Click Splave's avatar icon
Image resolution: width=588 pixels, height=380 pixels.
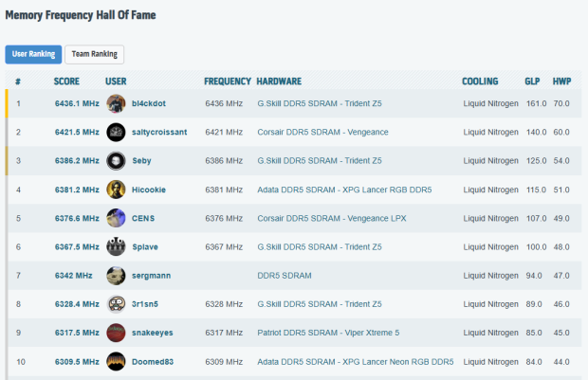(x=116, y=246)
